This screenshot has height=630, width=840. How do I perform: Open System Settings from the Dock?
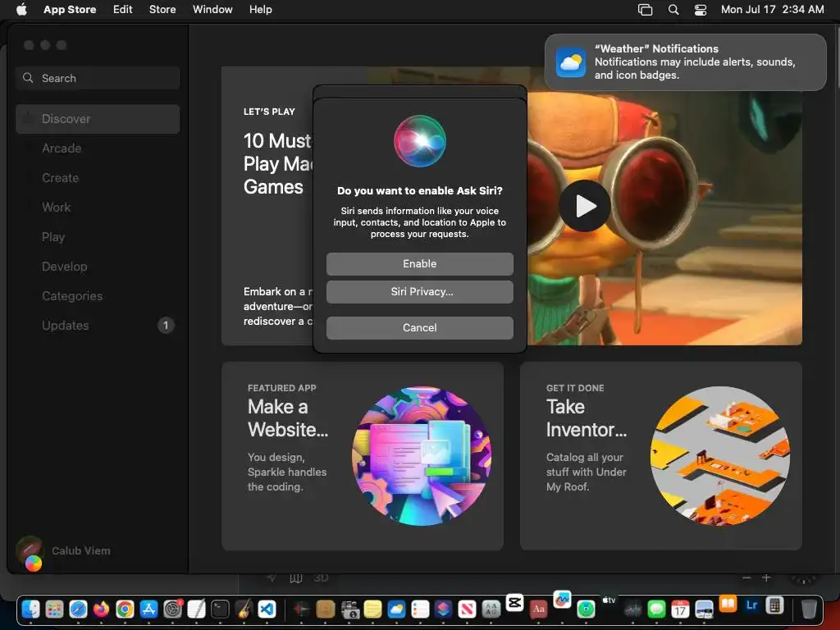tap(172, 609)
